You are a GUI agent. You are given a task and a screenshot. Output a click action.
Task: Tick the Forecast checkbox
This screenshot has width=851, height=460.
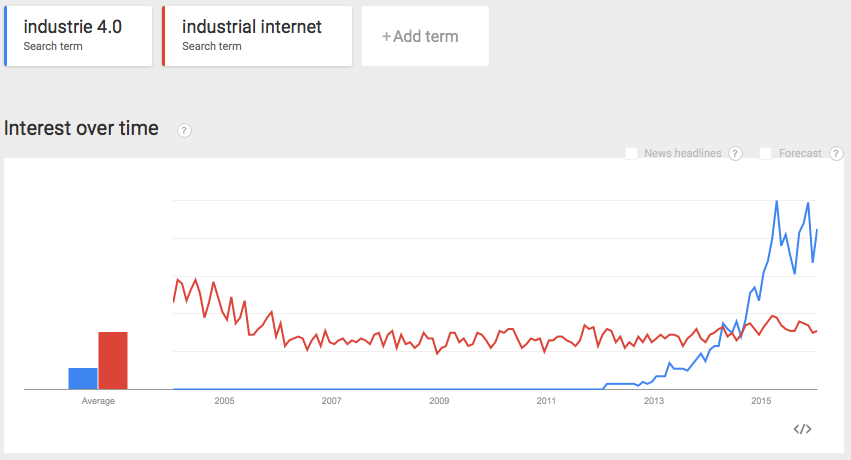pos(766,153)
